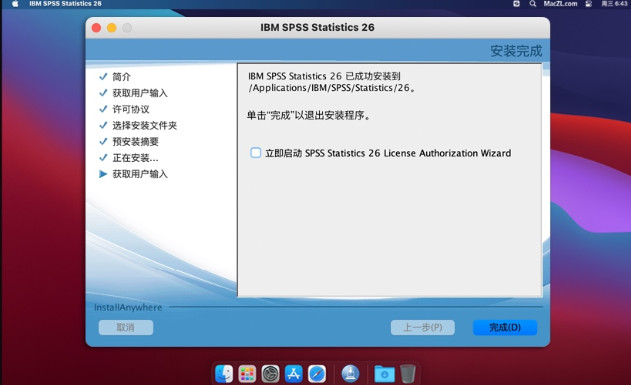Close the installer window with red button
Image resolution: width=631 pixels, height=385 pixels.
96,27
